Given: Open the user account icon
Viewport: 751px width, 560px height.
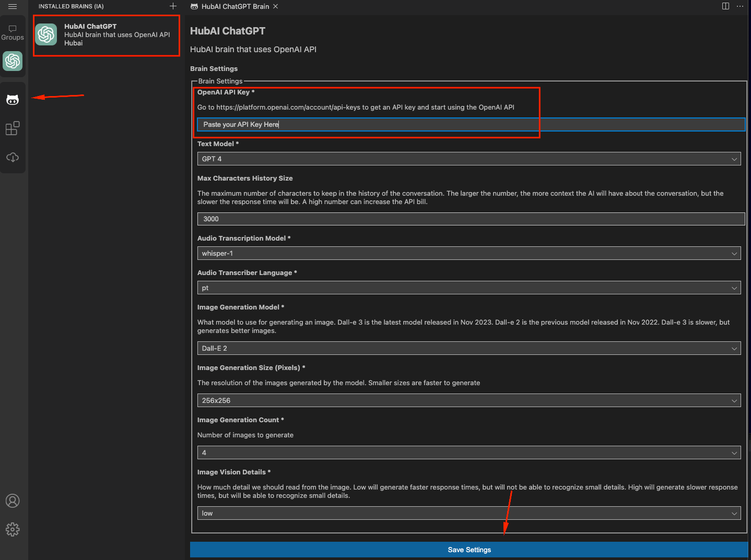Looking at the screenshot, I should pyautogui.click(x=13, y=501).
